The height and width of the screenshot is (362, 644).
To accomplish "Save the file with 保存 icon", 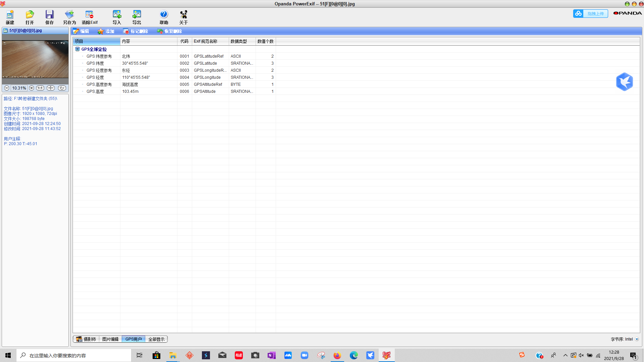I will tap(49, 17).
